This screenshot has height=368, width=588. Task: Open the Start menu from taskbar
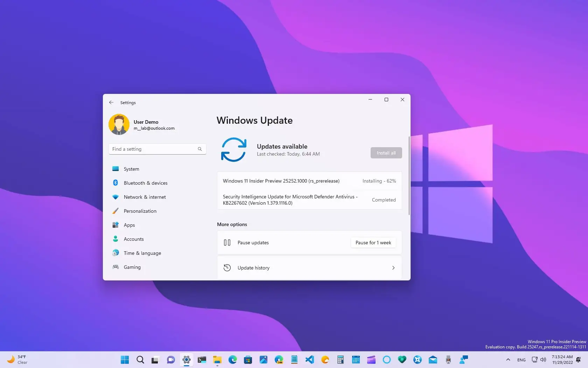pyautogui.click(x=125, y=360)
